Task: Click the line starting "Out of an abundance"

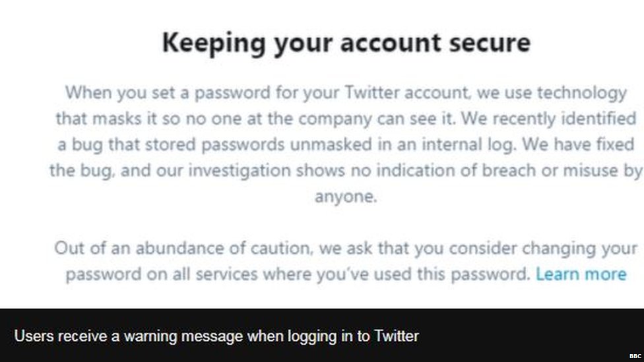Action: [x=345, y=249]
